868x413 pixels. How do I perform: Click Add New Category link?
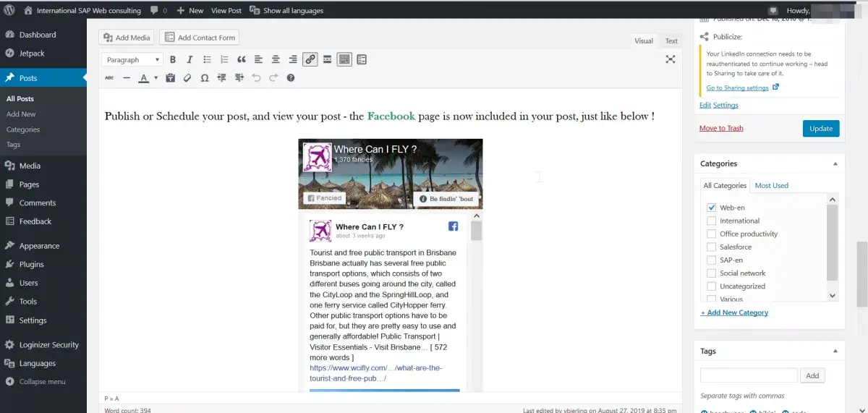(x=734, y=312)
